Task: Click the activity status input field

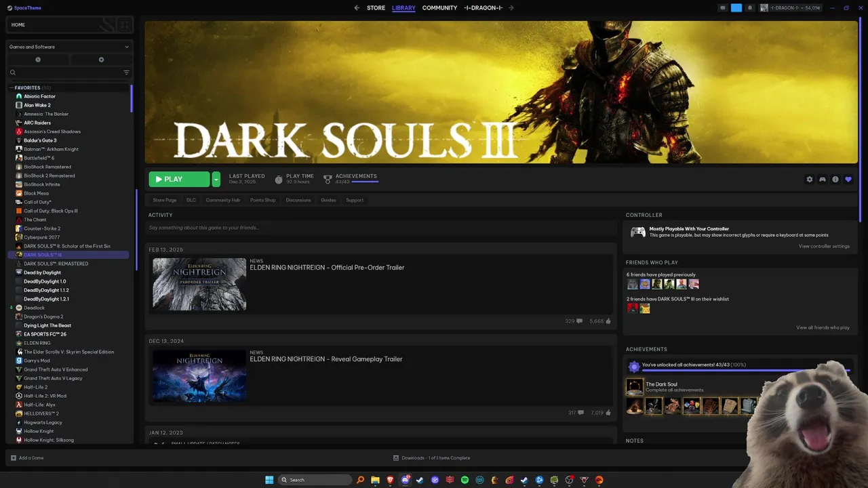Action: point(380,228)
